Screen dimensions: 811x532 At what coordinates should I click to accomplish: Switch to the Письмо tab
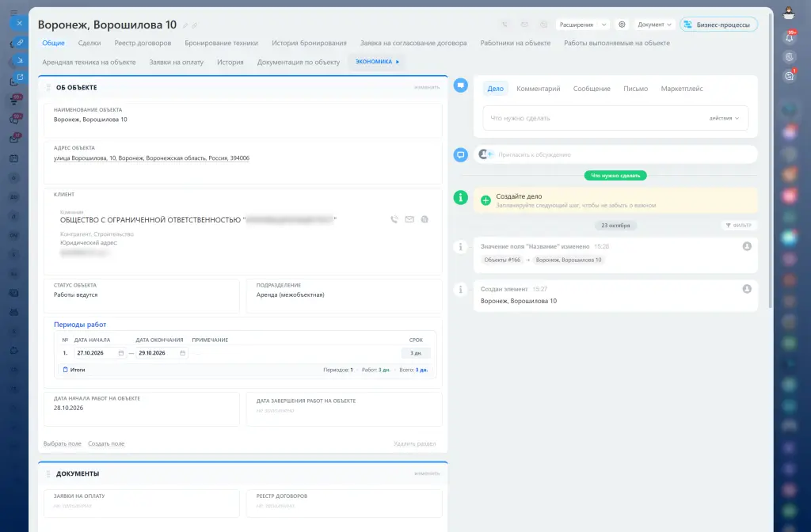[636, 89]
